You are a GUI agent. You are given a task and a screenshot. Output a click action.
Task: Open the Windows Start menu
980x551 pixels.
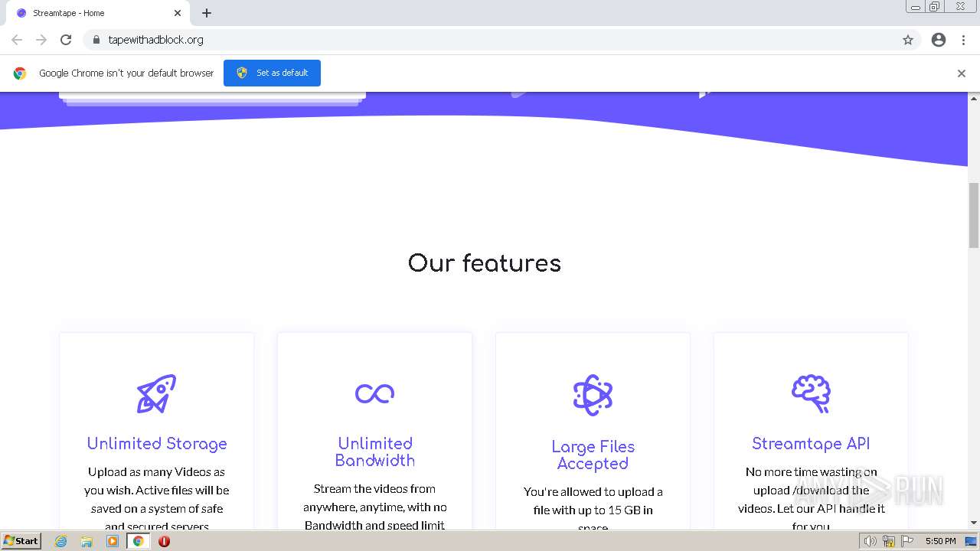pos(21,541)
